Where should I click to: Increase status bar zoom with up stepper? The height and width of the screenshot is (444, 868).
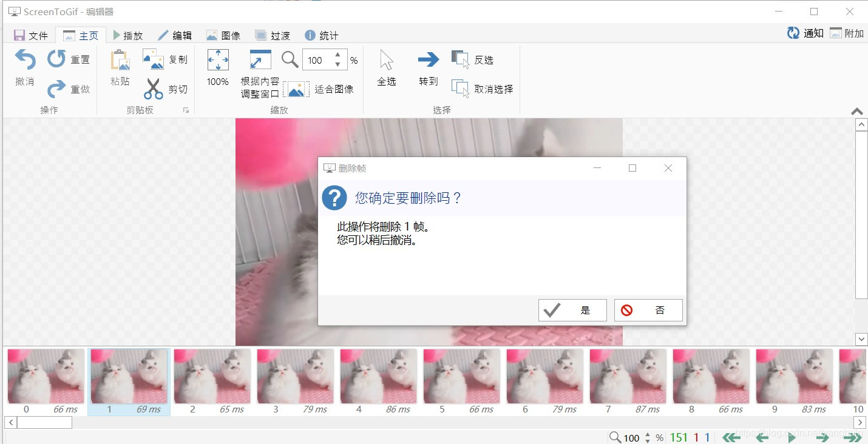tap(648, 434)
